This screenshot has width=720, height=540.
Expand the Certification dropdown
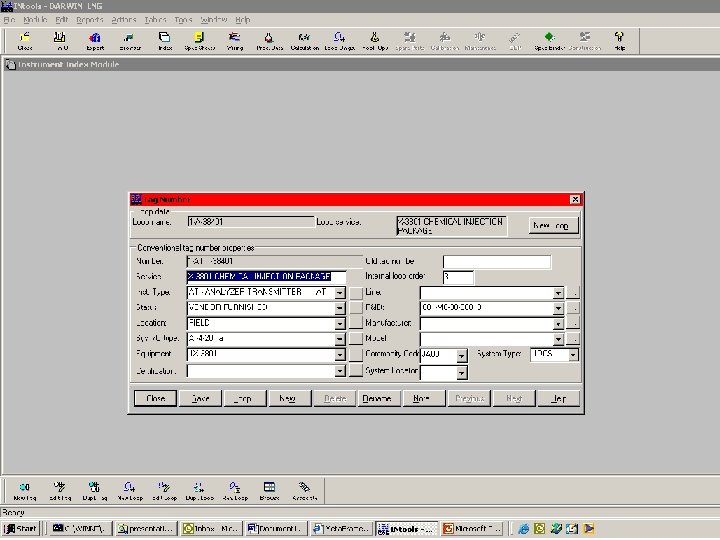(339, 371)
